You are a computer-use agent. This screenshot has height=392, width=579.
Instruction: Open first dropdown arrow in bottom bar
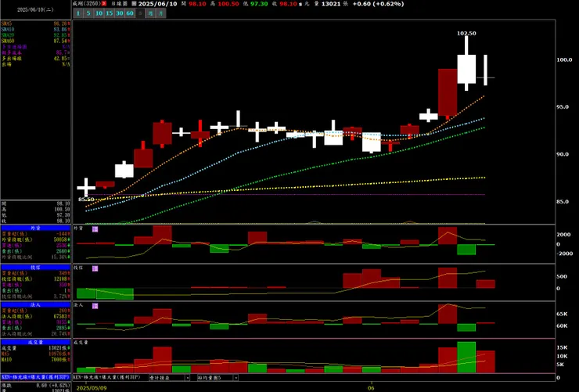tap(188, 378)
